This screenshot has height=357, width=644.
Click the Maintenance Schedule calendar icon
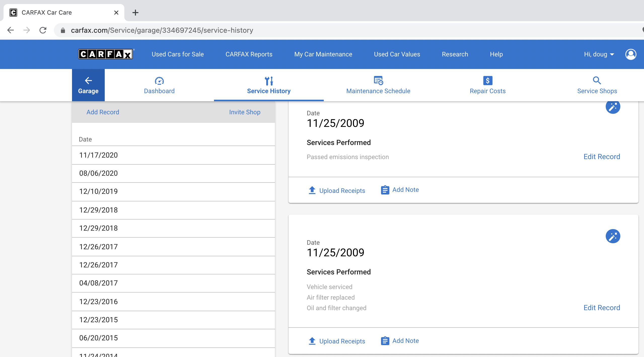tap(378, 81)
